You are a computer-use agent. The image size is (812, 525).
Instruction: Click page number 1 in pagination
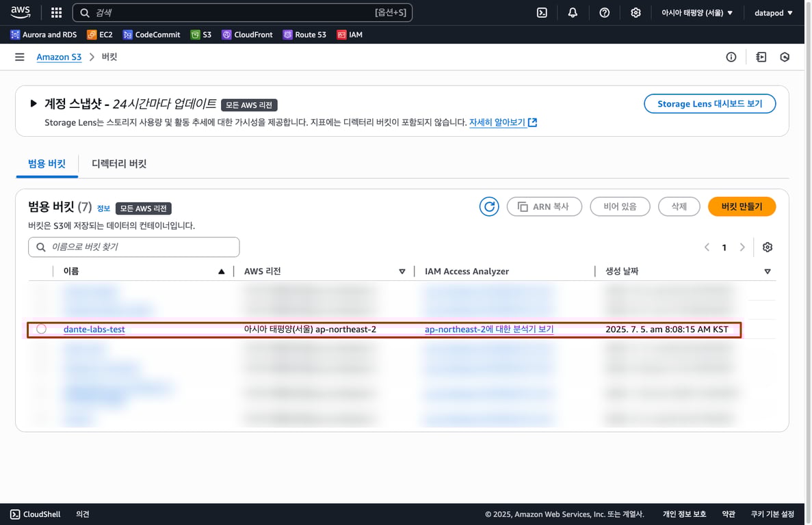724,247
